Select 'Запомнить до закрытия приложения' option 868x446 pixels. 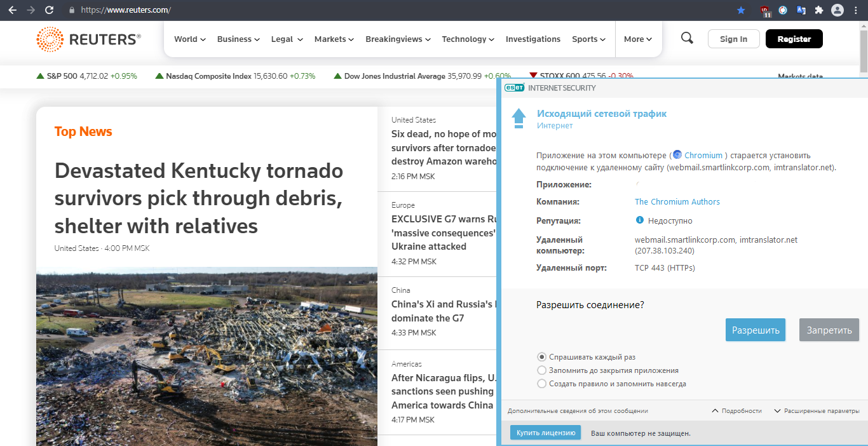pyautogui.click(x=541, y=370)
